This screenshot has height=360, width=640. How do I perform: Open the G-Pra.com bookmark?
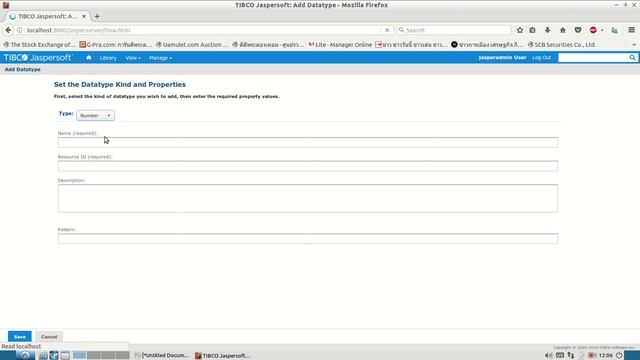(116, 44)
